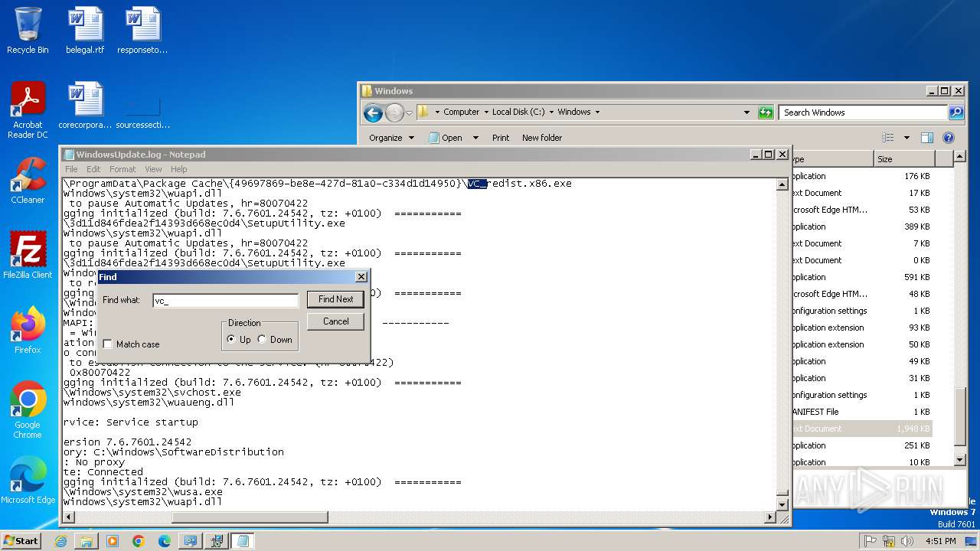Expand the Windows breadcrumb arrow
Image resolution: width=980 pixels, height=551 pixels.
pos(597,112)
